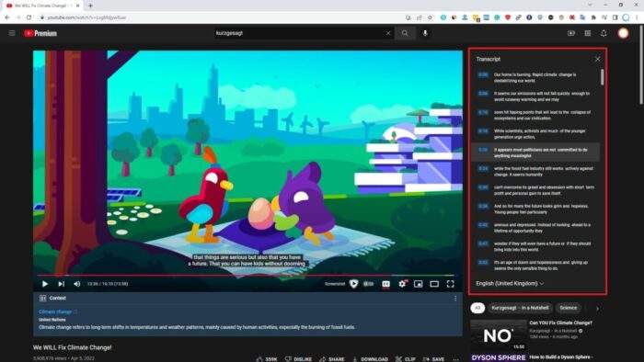The height and width of the screenshot is (362, 644).
Task: Select the All chip
Action: [477, 308]
